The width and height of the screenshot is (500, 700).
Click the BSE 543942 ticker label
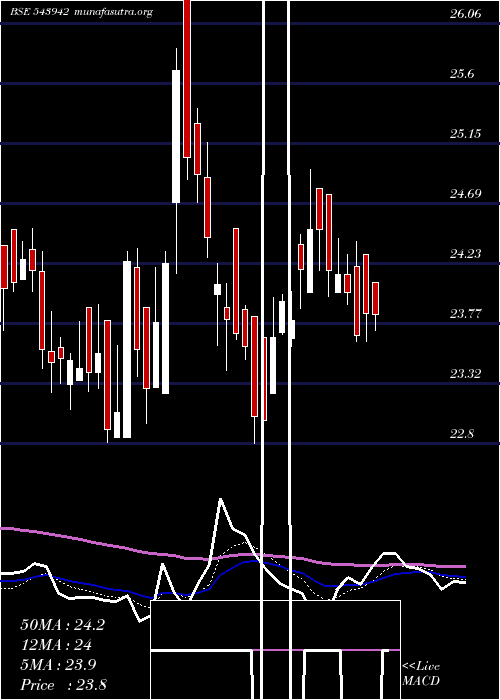pos(39,12)
